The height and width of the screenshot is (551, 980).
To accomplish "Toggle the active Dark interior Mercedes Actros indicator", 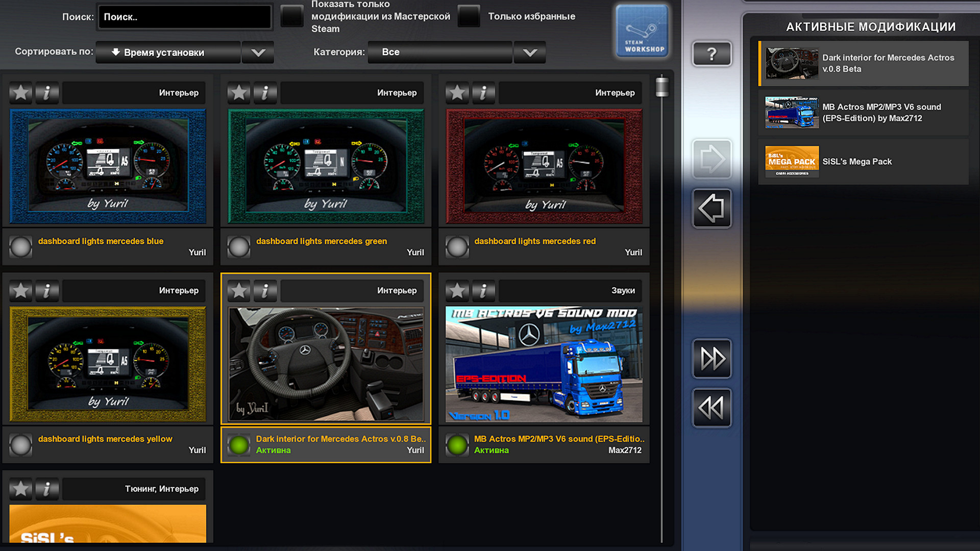I will tap(239, 445).
